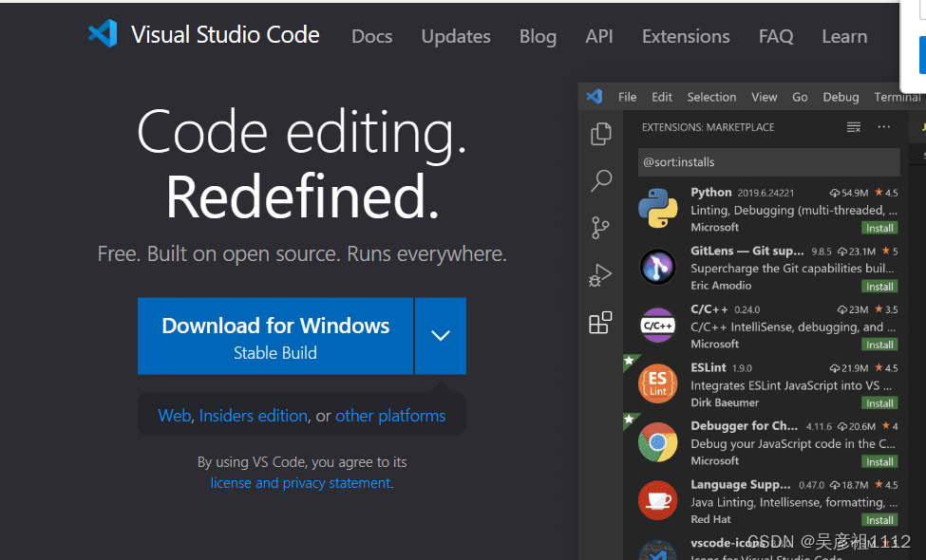Click the Red Hat publisher name

(710, 519)
